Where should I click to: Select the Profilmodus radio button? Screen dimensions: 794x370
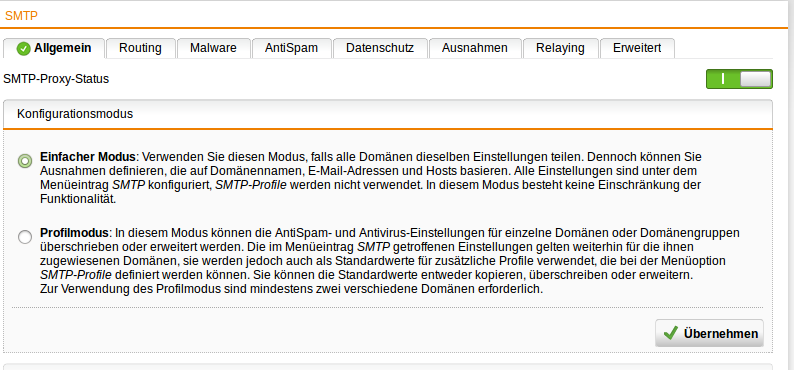25,237
